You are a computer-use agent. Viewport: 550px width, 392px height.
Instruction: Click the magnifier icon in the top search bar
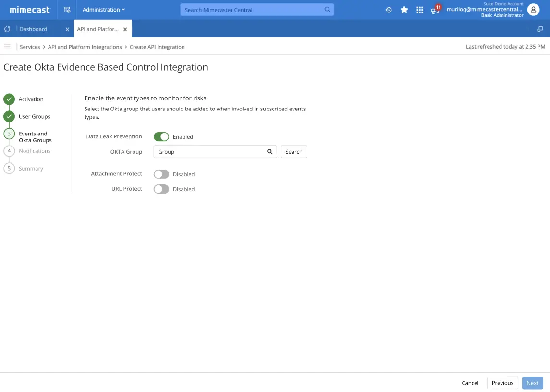327,10
